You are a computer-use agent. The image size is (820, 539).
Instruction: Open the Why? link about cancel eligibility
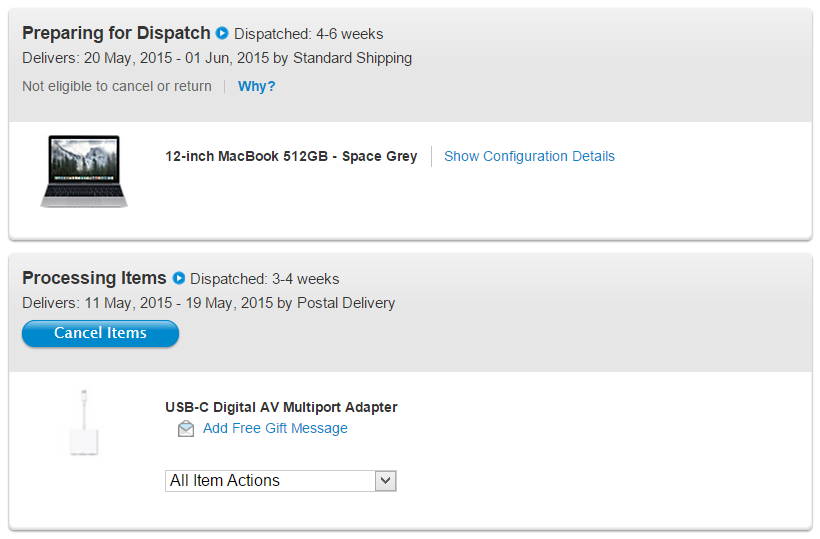(x=256, y=86)
